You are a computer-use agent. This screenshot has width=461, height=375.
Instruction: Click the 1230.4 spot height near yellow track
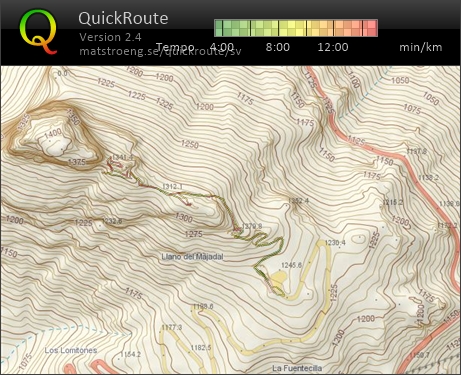pos(335,243)
